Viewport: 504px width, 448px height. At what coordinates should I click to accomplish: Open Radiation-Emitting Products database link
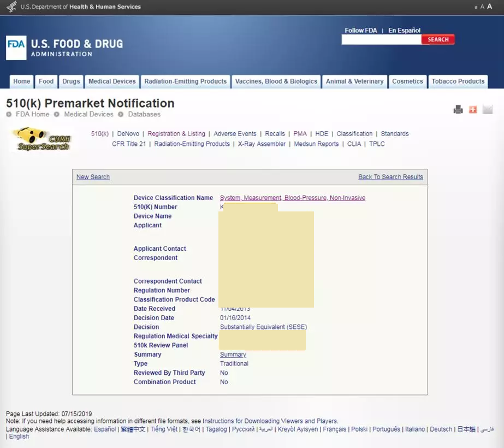click(x=192, y=144)
